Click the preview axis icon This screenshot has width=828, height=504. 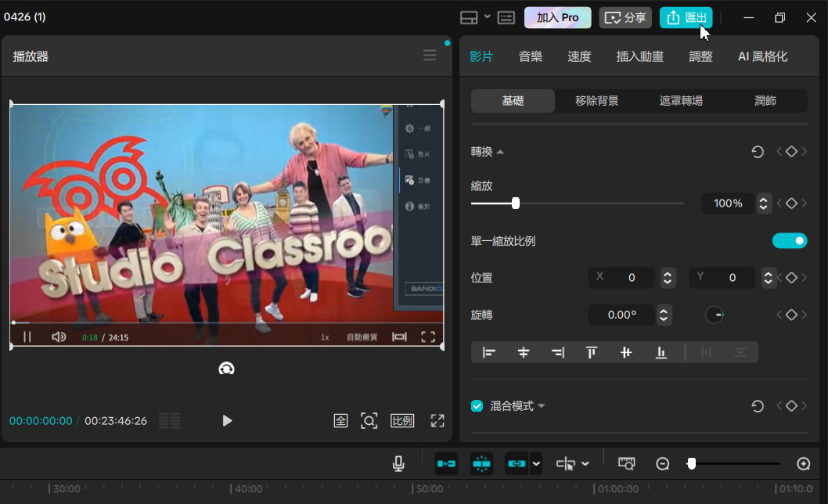tap(566, 464)
